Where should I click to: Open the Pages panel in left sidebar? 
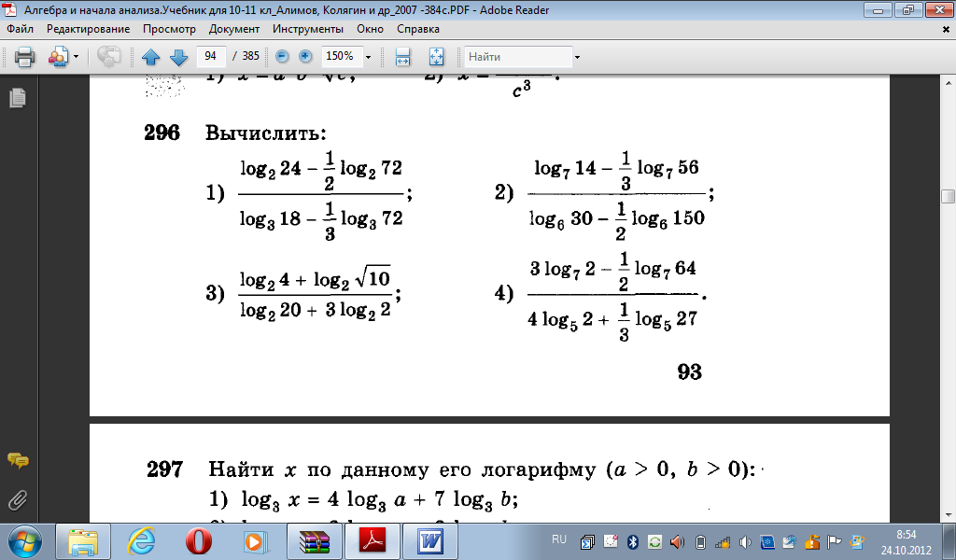[17, 97]
